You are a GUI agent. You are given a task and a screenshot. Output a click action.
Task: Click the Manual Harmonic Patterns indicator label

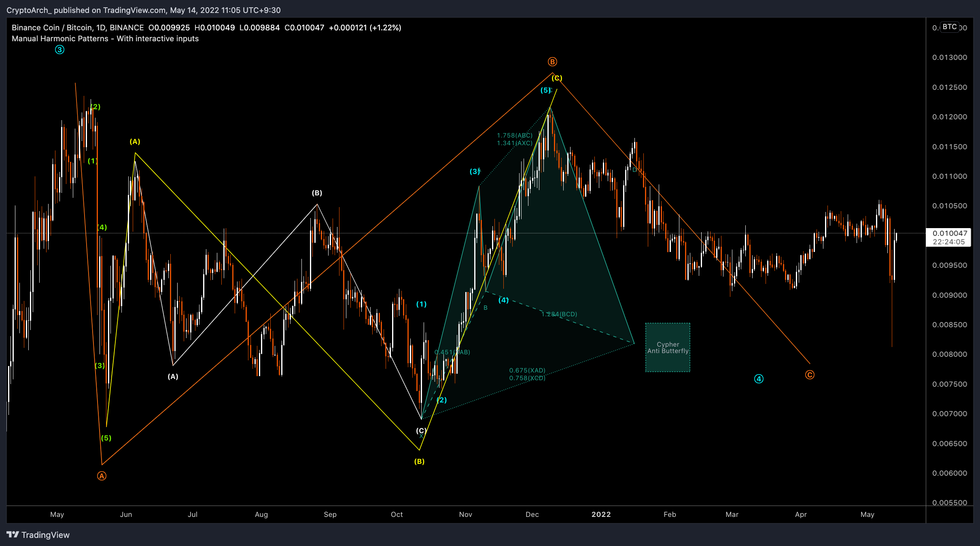point(105,38)
